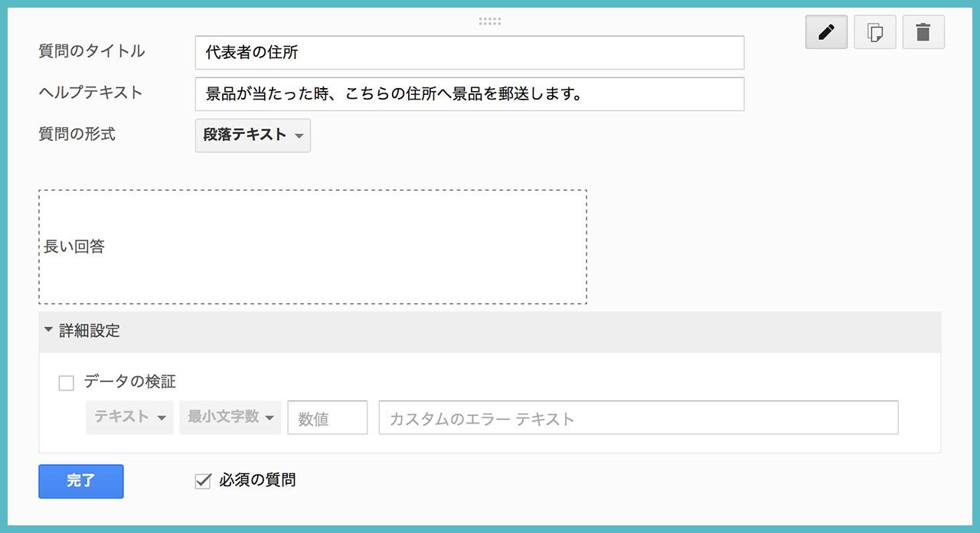The image size is (980, 533).
Task: Click the duplicate question icon
Action: click(x=875, y=33)
